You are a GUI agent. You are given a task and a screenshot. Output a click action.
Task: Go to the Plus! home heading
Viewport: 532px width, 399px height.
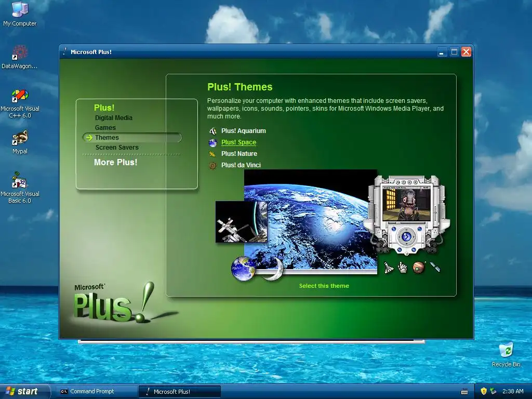click(x=104, y=108)
